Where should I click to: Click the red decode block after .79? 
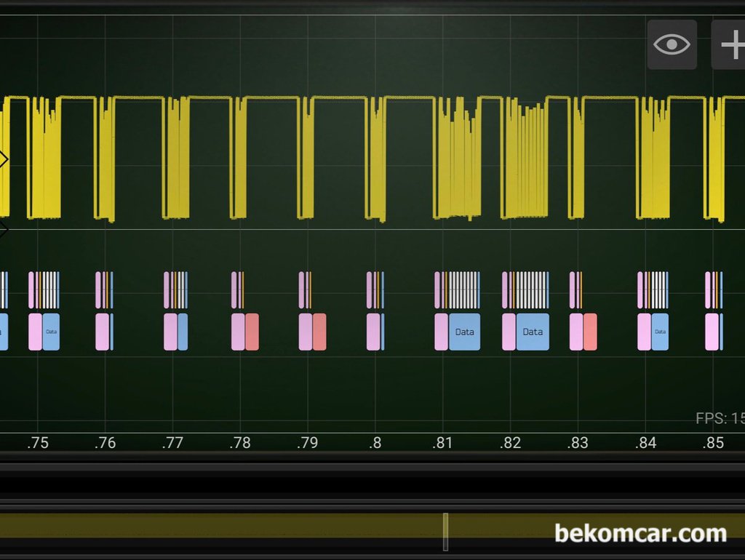point(320,332)
